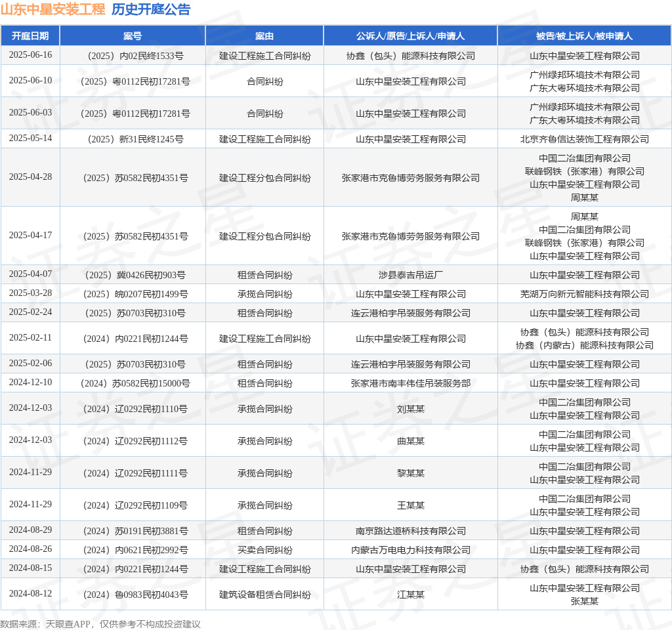The width and height of the screenshot is (672, 630).
Task: Click the 被告/被上诉人/被申请人 column header
Action: click(584, 36)
